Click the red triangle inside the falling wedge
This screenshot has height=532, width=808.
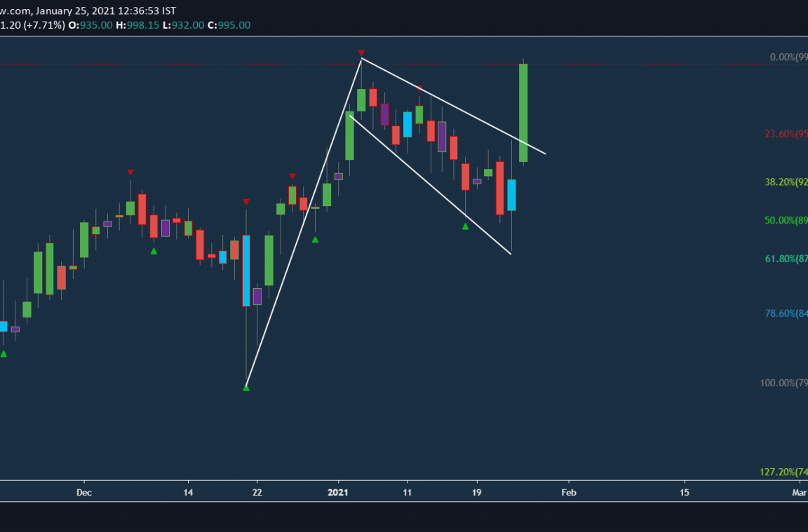click(419, 88)
